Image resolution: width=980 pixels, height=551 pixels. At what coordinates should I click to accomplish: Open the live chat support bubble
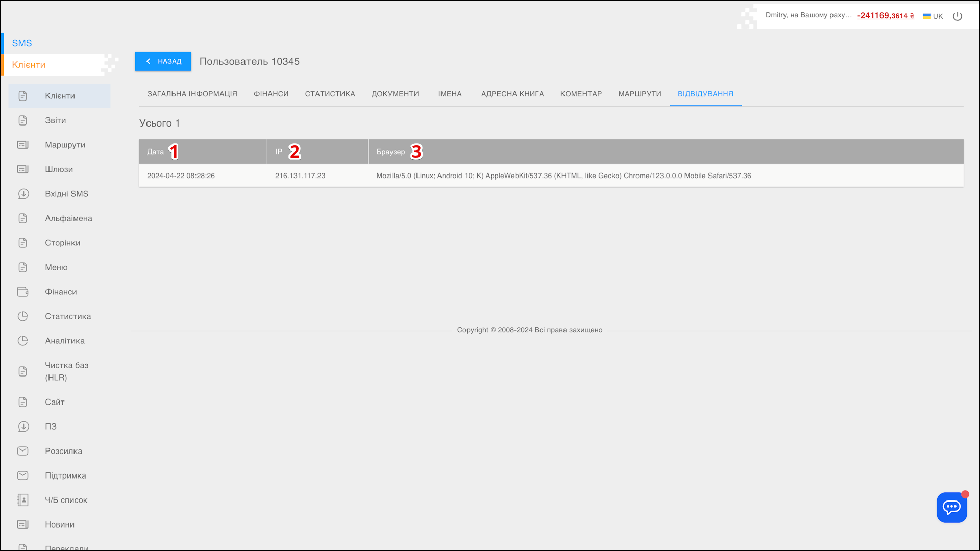point(951,507)
